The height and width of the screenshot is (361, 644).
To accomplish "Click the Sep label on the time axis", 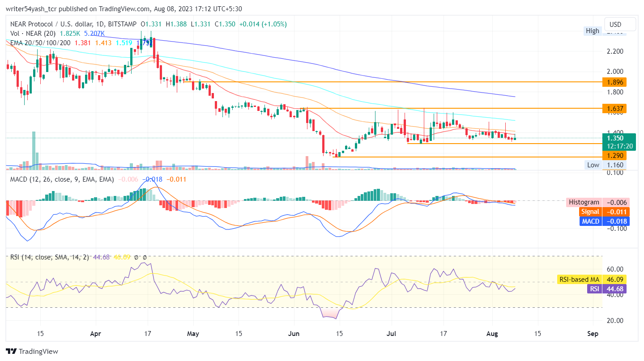I will coord(592,333).
